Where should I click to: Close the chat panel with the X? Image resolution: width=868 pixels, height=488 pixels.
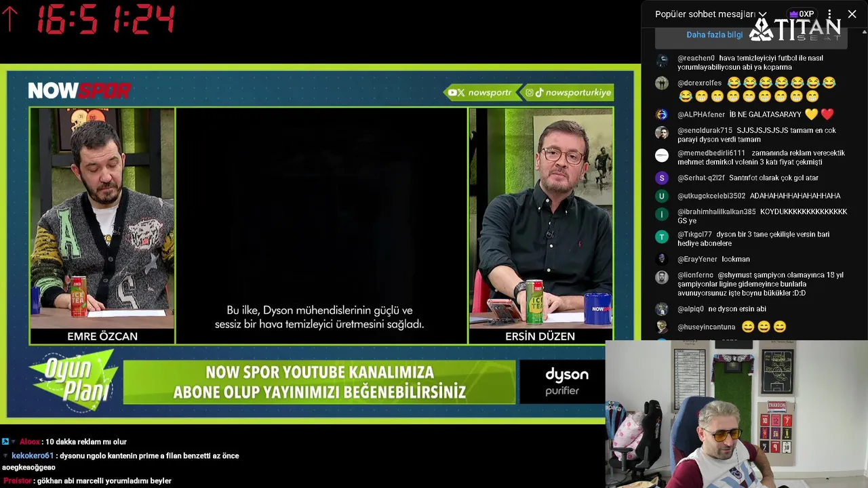tap(852, 14)
